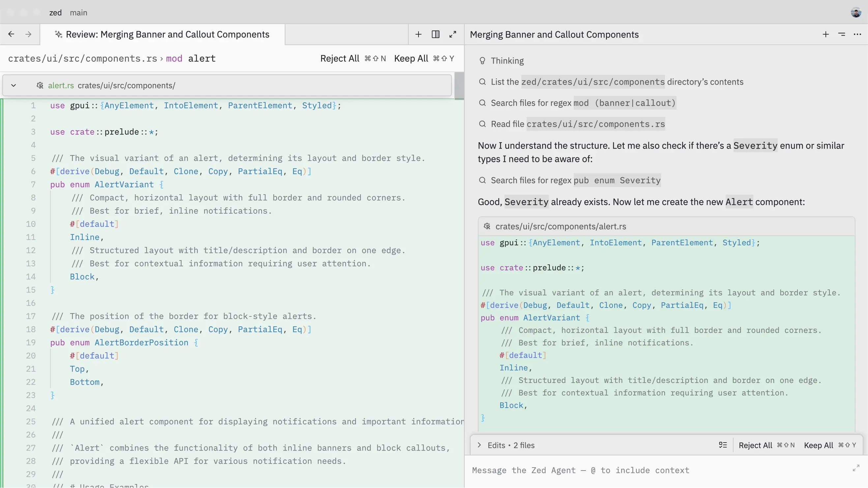The height and width of the screenshot is (488, 868).
Task: Start new thread with agent panel plus
Action: click(825, 34)
